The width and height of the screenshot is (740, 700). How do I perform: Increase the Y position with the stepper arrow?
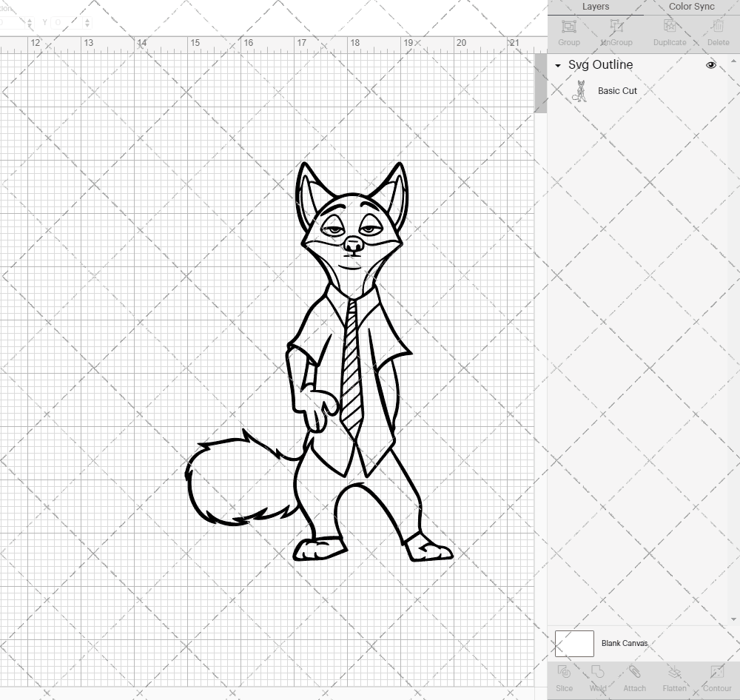click(x=87, y=20)
